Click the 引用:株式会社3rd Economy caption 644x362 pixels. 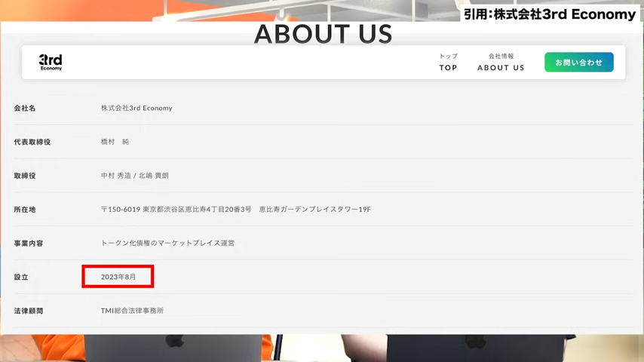pyautogui.click(x=550, y=13)
